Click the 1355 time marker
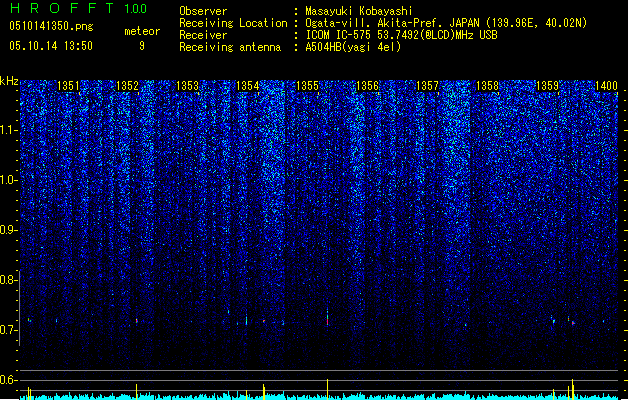This screenshot has height=400, width=629. [x=307, y=86]
